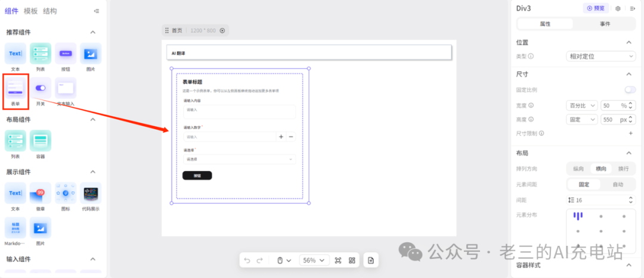The image size is (644, 278).
Task: Collapse the 布局 section
Action: [628, 153]
